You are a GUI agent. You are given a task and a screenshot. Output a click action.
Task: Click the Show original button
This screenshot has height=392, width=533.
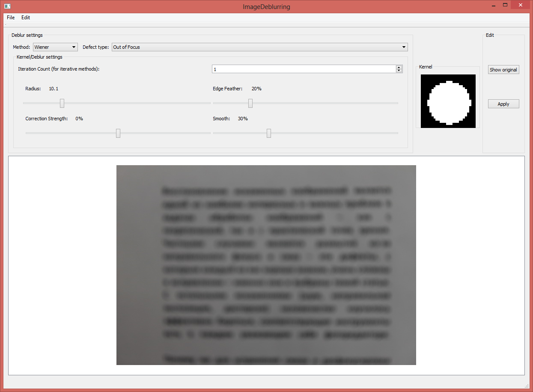pyautogui.click(x=503, y=70)
